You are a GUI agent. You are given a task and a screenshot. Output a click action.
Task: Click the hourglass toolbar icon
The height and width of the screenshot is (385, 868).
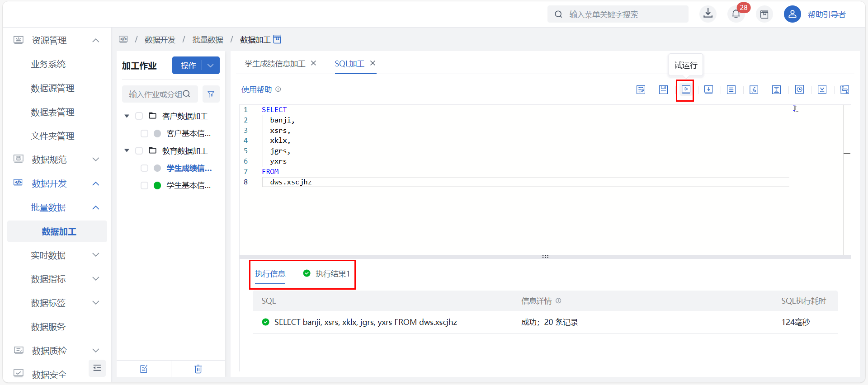pos(776,89)
